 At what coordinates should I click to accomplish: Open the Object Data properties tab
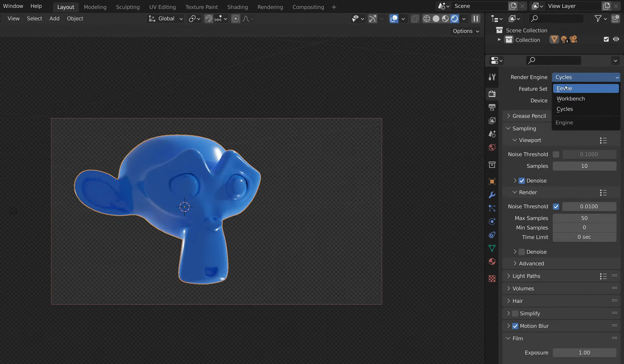pyautogui.click(x=492, y=248)
